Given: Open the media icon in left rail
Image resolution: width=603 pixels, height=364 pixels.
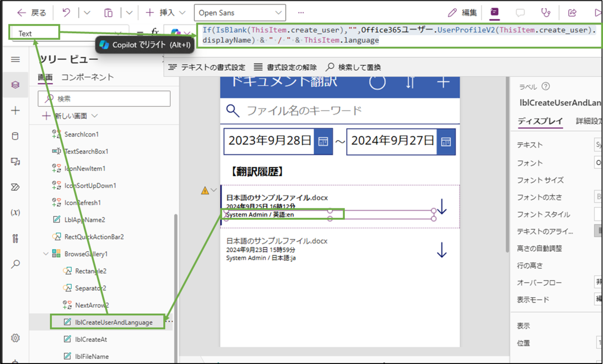Looking at the screenshot, I should (15, 161).
